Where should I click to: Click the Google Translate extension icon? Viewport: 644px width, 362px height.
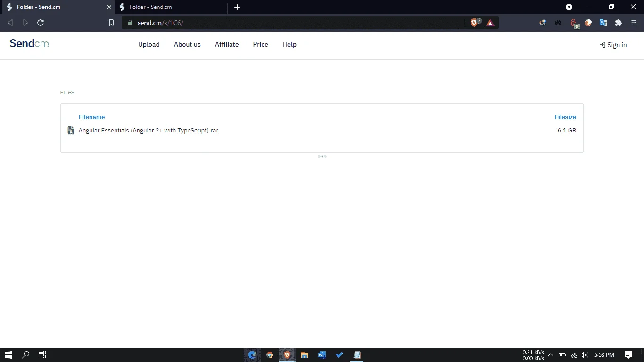(x=603, y=23)
